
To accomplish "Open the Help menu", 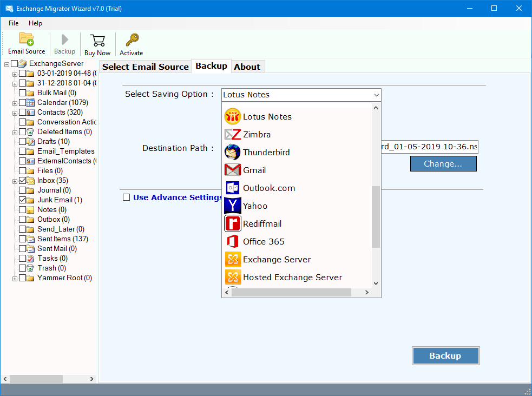I will tap(35, 23).
